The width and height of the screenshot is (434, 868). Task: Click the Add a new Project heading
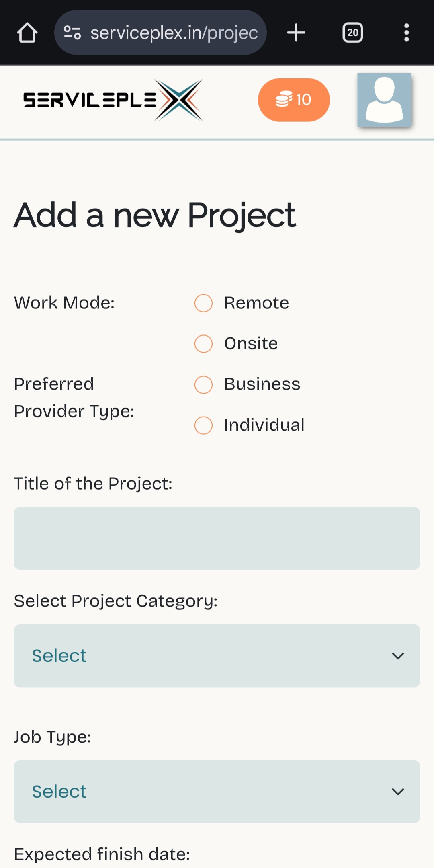[x=155, y=214]
